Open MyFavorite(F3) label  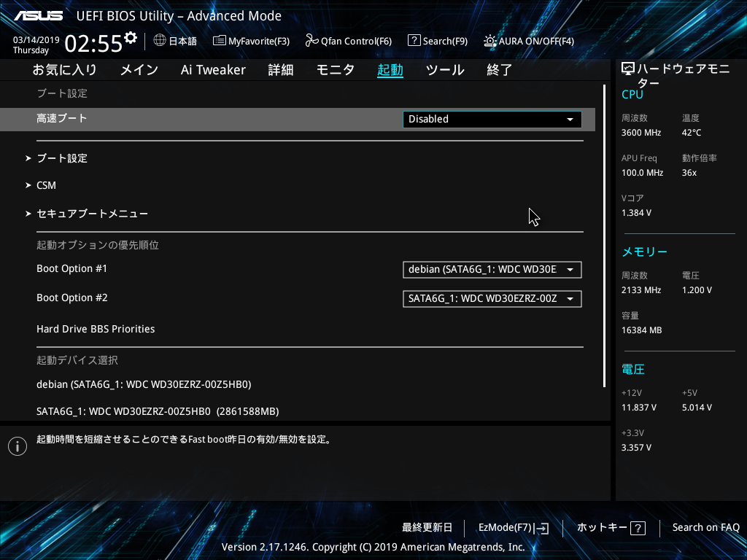coord(259,41)
